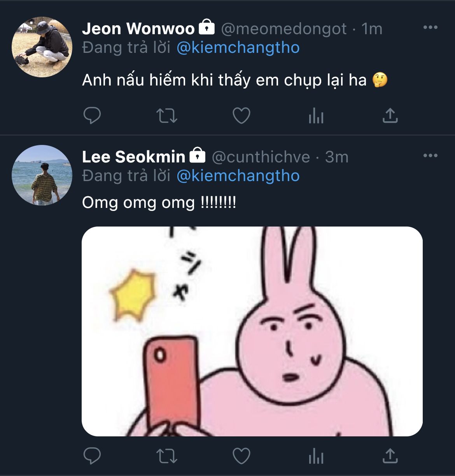The width and height of the screenshot is (455, 476).
Task: Click the Lee Seokmin display name
Action: tap(133, 157)
